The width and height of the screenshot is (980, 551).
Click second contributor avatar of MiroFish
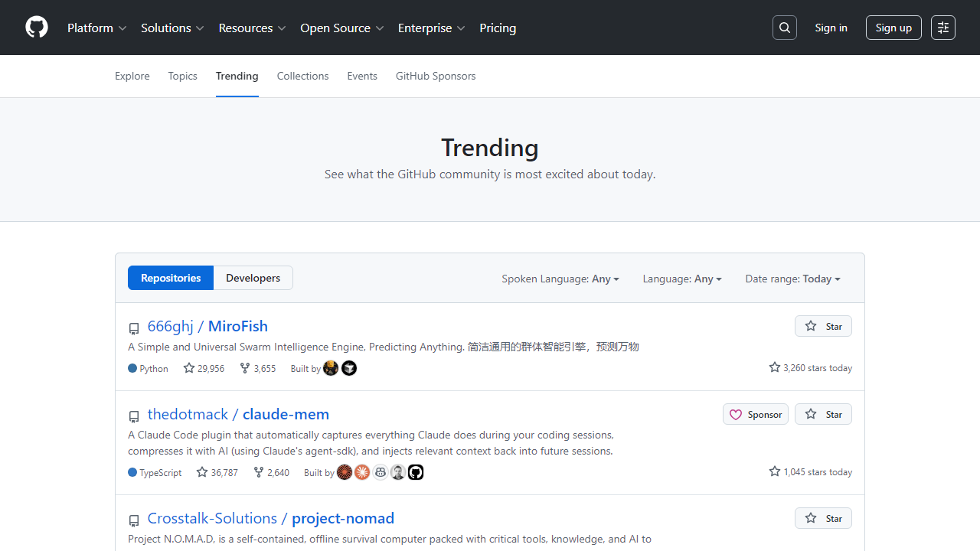tap(349, 368)
